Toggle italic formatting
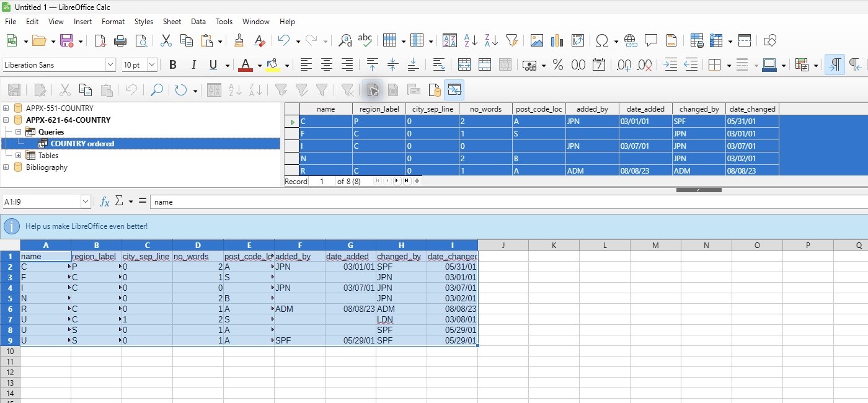The height and width of the screenshot is (403, 868). tap(193, 64)
